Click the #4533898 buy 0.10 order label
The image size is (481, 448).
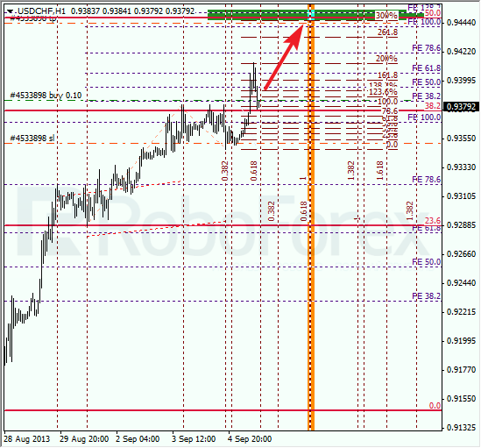[46, 96]
